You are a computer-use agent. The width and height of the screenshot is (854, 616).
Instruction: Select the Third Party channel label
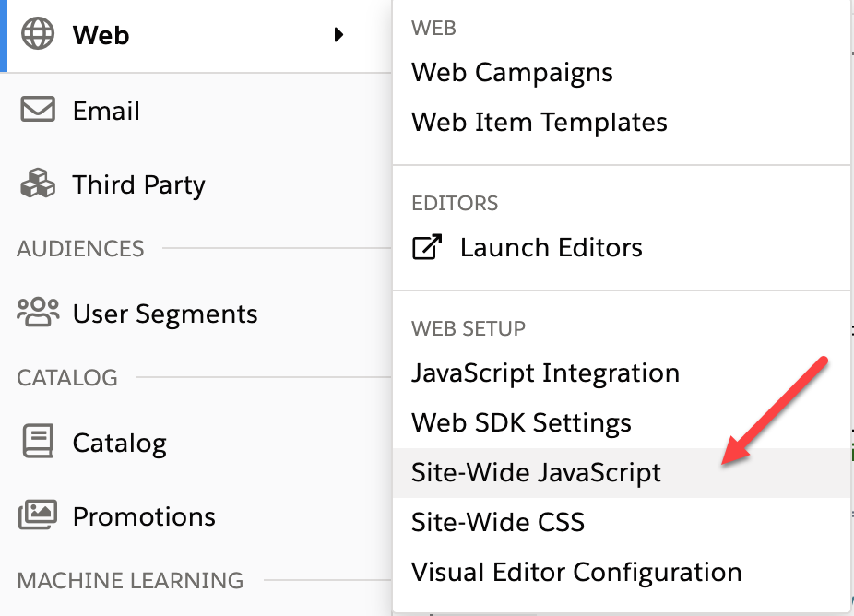[139, 185]
